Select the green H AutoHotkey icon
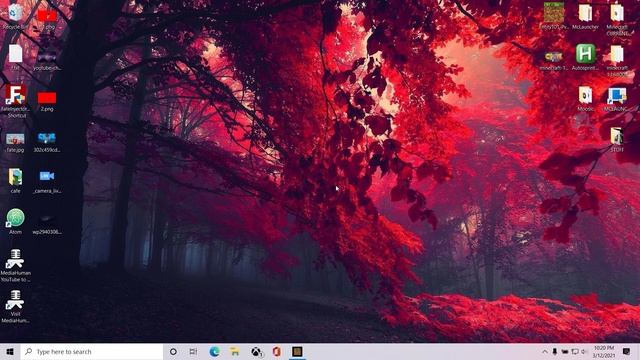Image resolution: width=640 pixels, height=360 pixels. point(585,57)
